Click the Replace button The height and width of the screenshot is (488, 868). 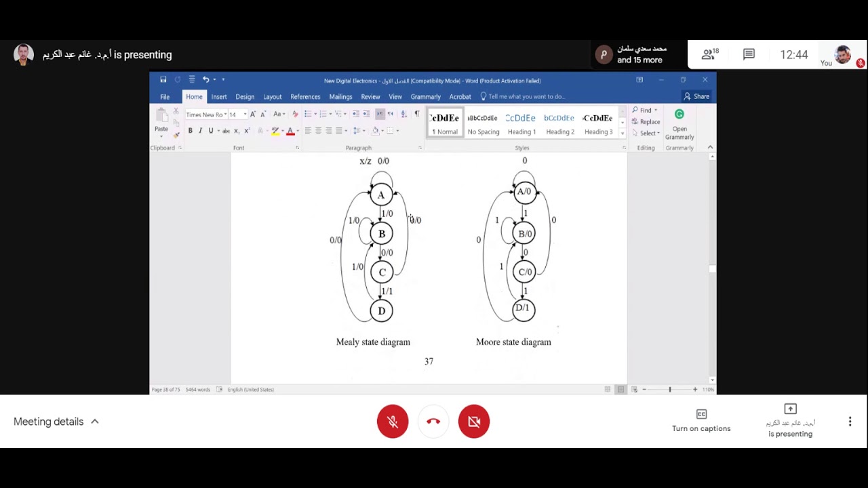point(645,122)
